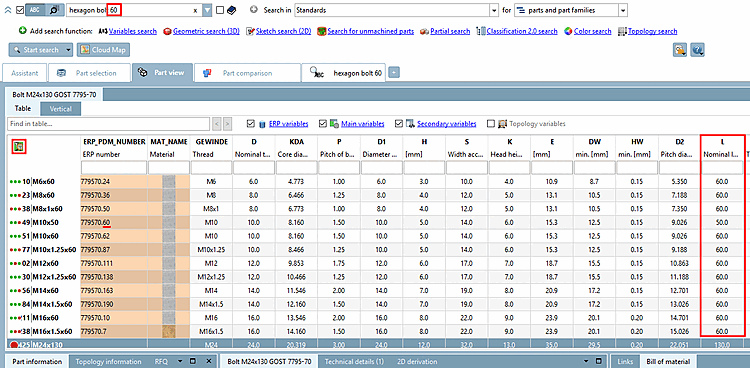Select the ABC full-text search mode button
This screenshot has width=750, height=368.
coord(35,10)
